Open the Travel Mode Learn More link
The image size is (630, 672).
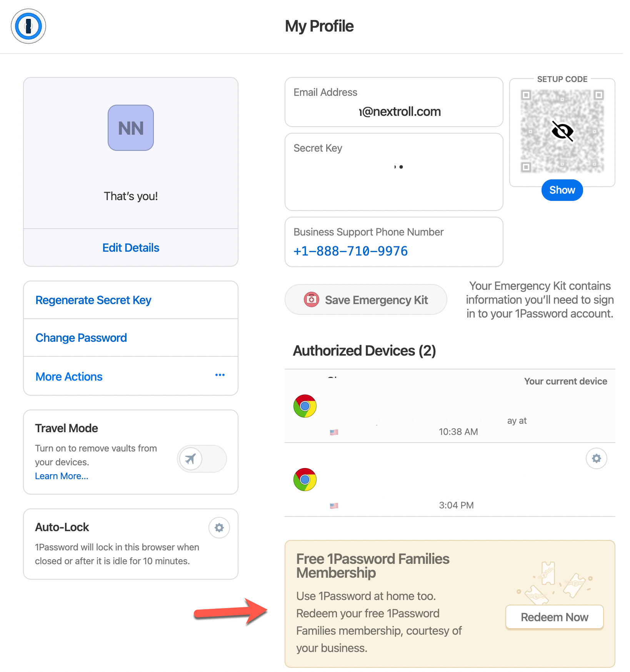61,476
